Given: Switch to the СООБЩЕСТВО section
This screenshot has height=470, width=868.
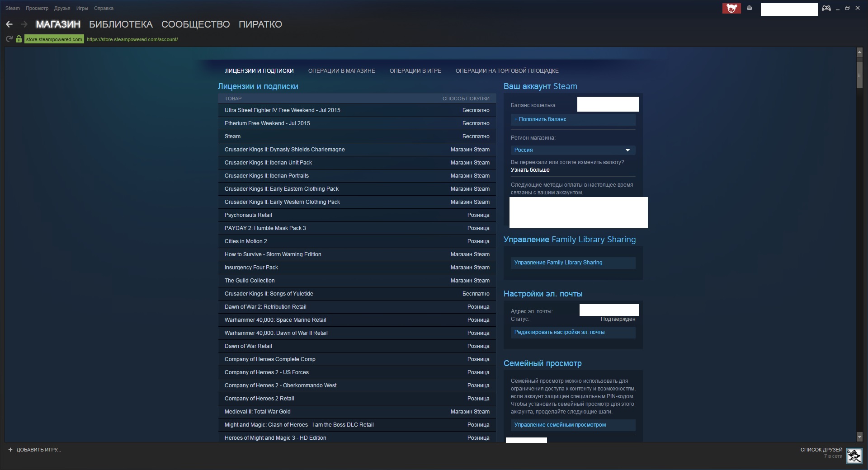Looking at the screenshot, I should point(196,24).
